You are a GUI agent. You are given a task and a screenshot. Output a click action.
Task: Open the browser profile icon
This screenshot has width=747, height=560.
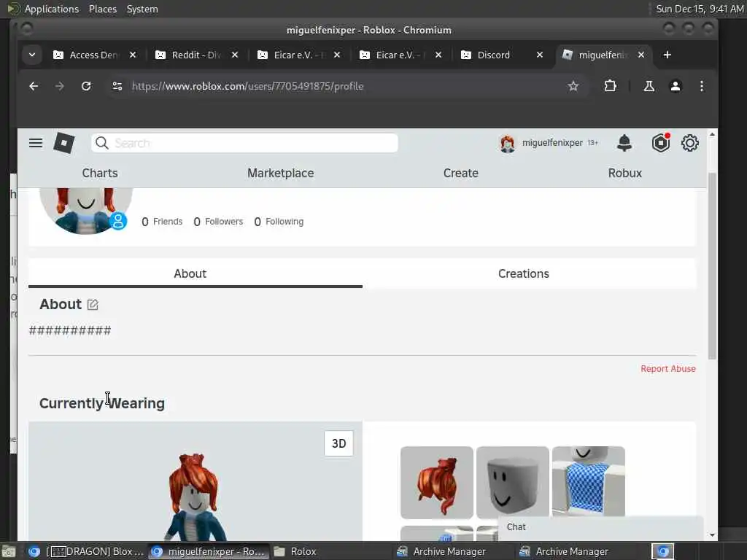(676, 86)
